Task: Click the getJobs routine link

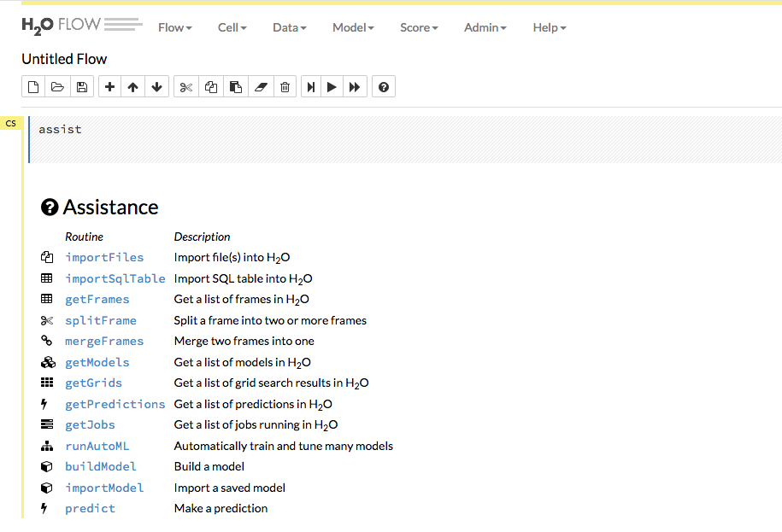Action: tap(91, 425)
